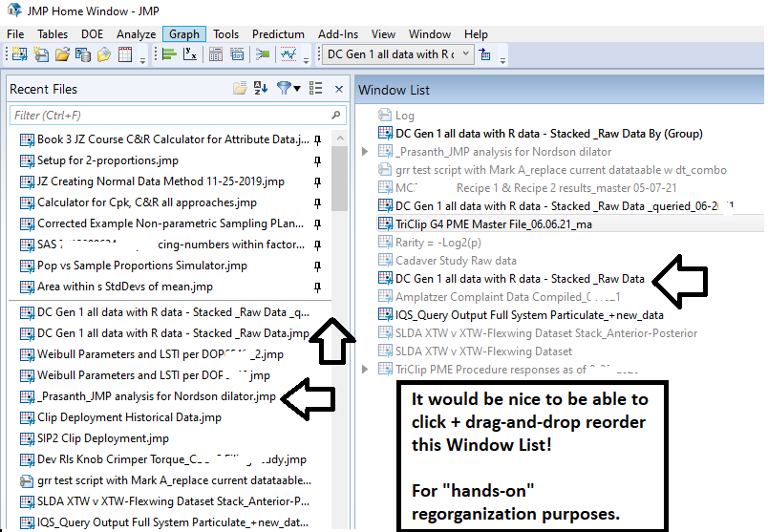Select IQS_Query Output Full System Particulate_+new_data in Window List
Viewport: 768px width, 532px height.
pos(522,315)
